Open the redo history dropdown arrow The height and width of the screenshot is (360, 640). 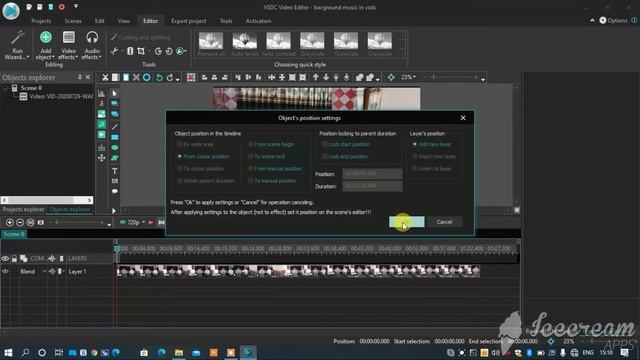pyautogui.click(x=178, y=79)
